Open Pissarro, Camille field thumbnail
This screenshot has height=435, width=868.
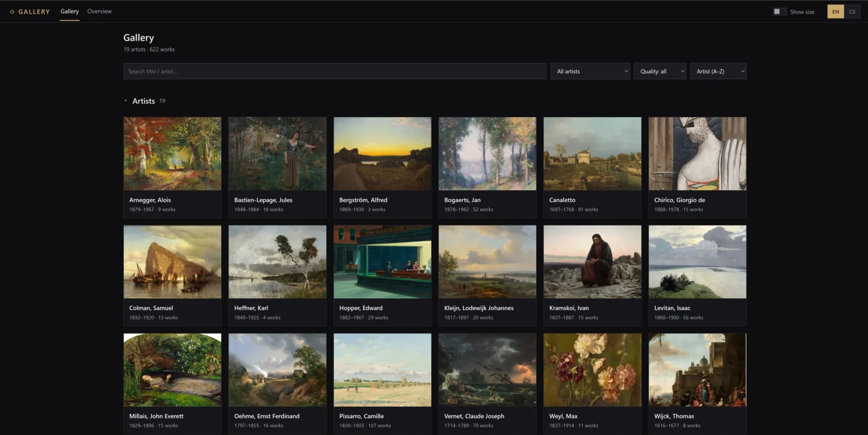click(x=382, y=370)
